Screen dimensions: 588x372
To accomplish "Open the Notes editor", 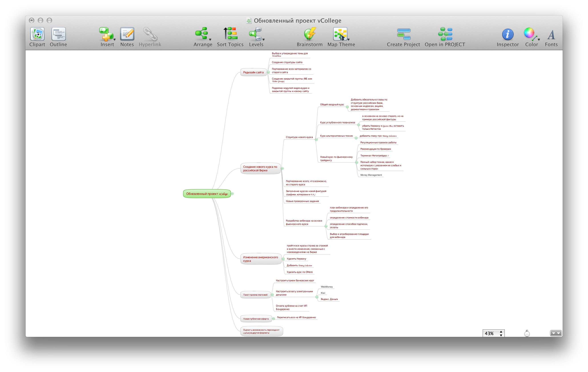I will pyautogui.click(x=127, y=34).
